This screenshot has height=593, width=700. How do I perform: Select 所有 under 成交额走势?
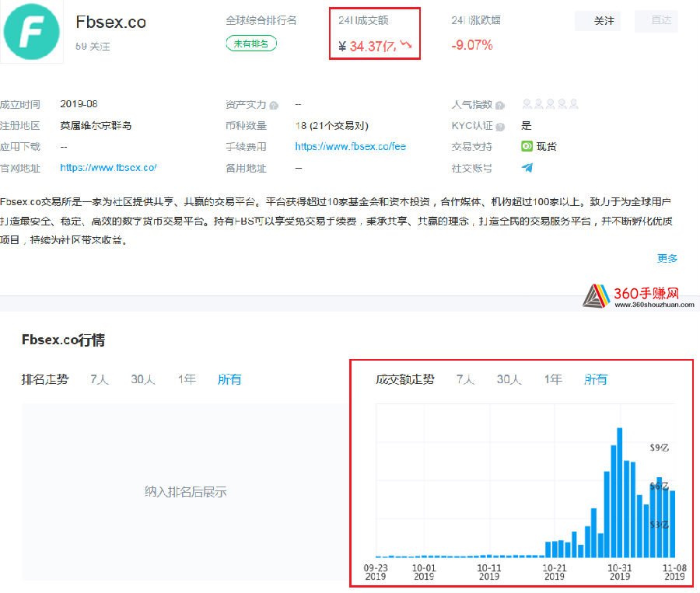pyautogui.click(x=596, y=379)
